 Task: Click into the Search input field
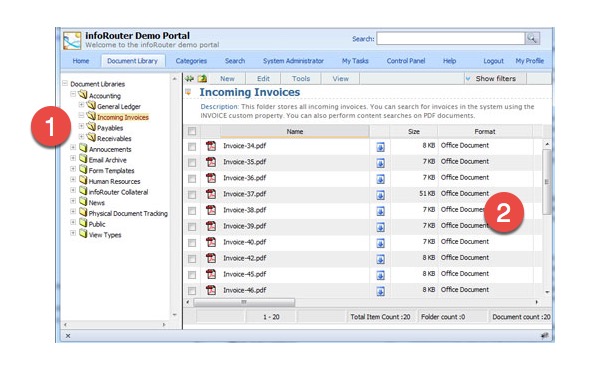[x=451, y=38]
